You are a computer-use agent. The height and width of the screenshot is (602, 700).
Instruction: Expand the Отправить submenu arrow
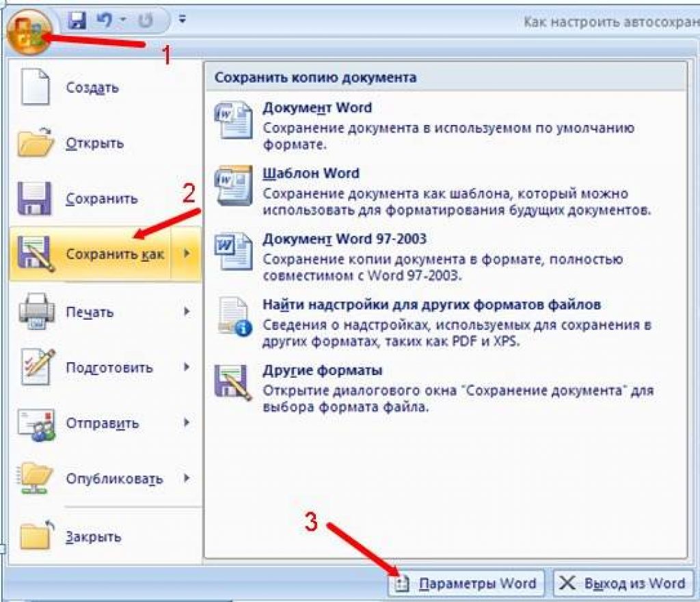click(x=187, y=422)
